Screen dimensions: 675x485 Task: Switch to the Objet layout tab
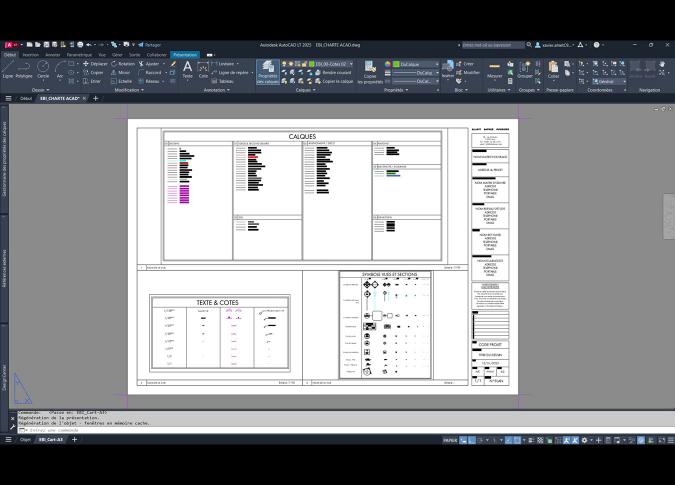25,440
